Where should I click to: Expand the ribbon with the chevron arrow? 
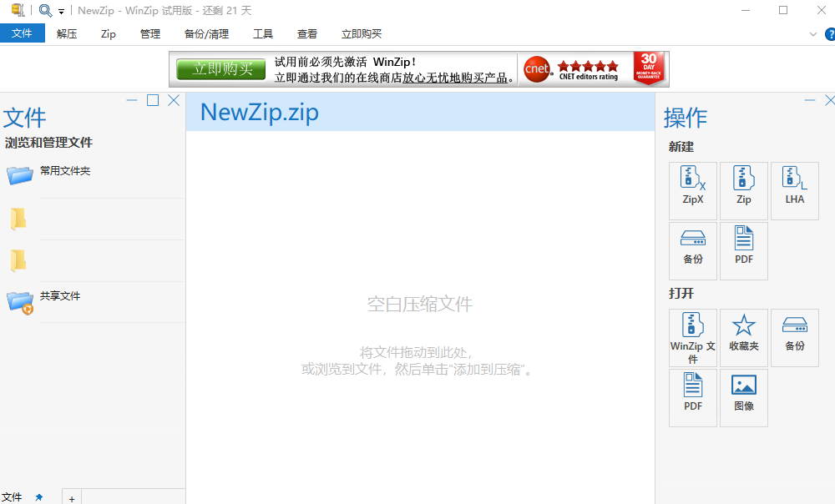(x=812, y=34)
